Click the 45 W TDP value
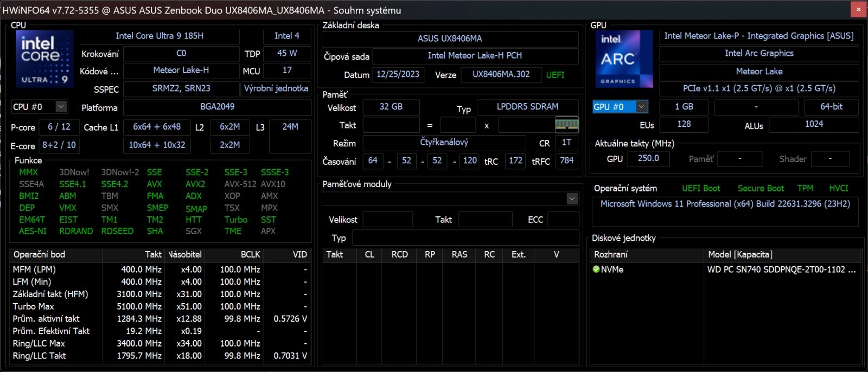Viewport: 868px width, 372px height. (287, 53)
